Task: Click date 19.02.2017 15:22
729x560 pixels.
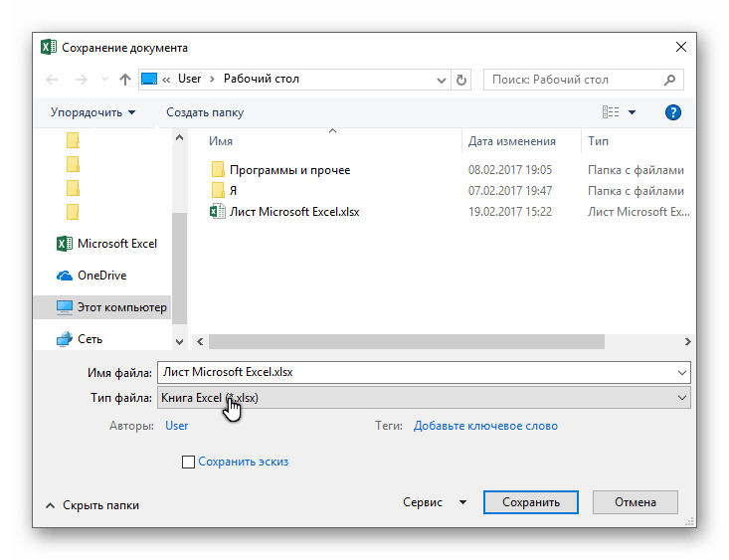Action: point(510,212)
